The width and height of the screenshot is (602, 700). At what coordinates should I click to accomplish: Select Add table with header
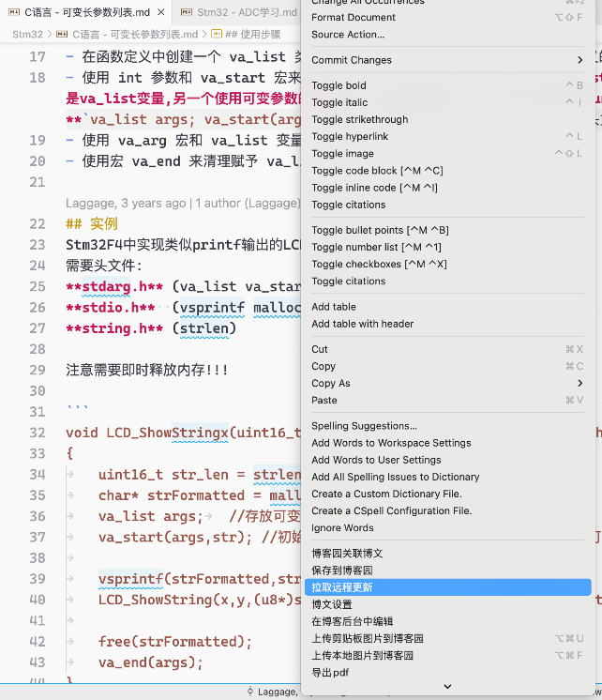[447, 324]
